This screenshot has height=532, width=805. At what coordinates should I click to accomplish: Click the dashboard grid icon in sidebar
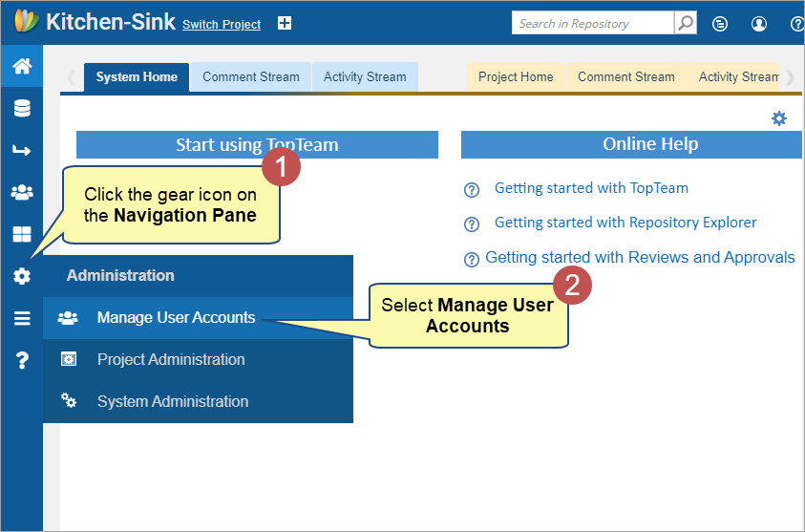pos(22,234)
